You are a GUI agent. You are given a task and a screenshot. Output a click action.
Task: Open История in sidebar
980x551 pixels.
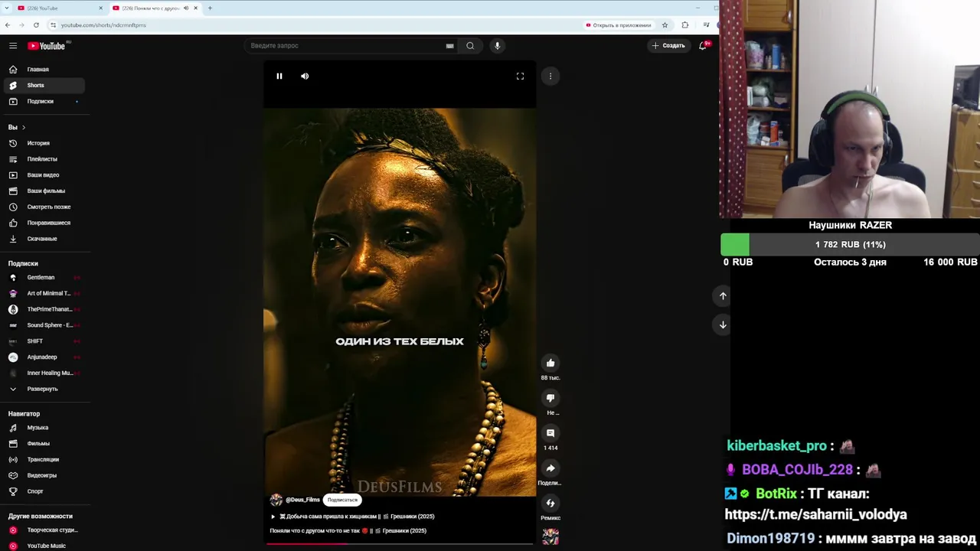click(x=44, y=143)
